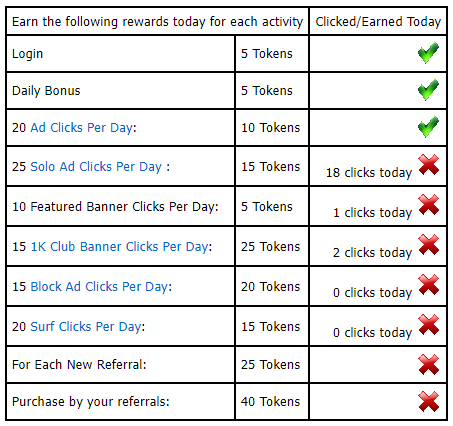Open the Block Ad Clicks Per Day link
This screenshot has height=426, width=453.
click(99, 287)
